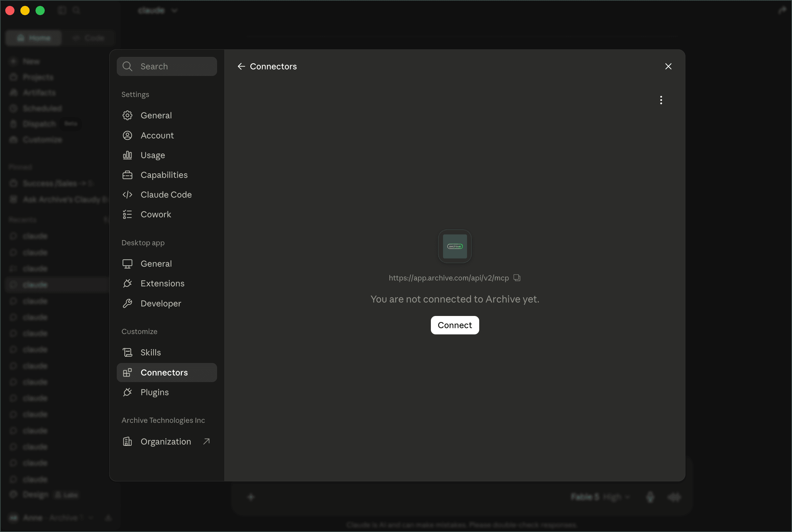Viewport: 792px width, 532px height.
Task: Click the monitor icon beside Desktop General
Action: point(127,264)
